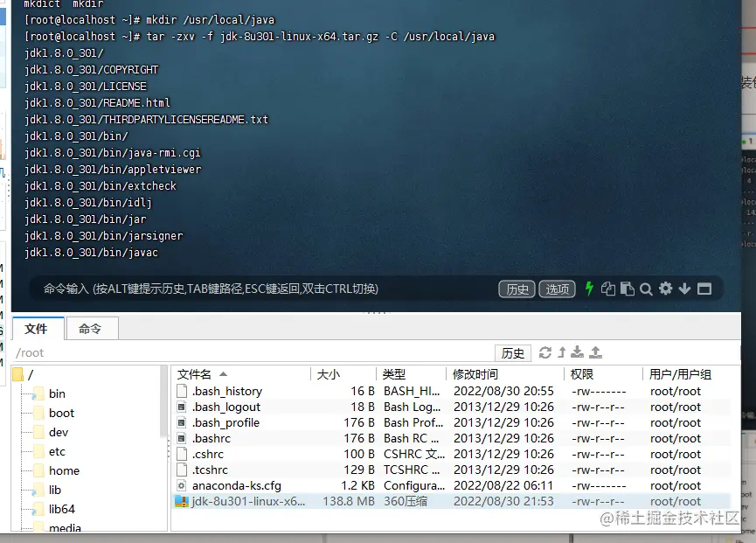The image size is (756, 543).
Task: Go to parent directory using up arrow icon
Action: coord(562,352)
